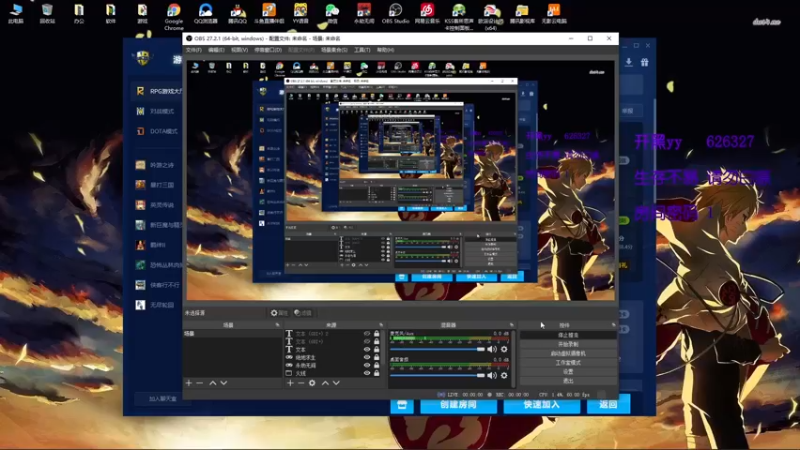800x450 pixels.
Task: Open the 视图(V) menu in OBS
Action: click(239, 50)
